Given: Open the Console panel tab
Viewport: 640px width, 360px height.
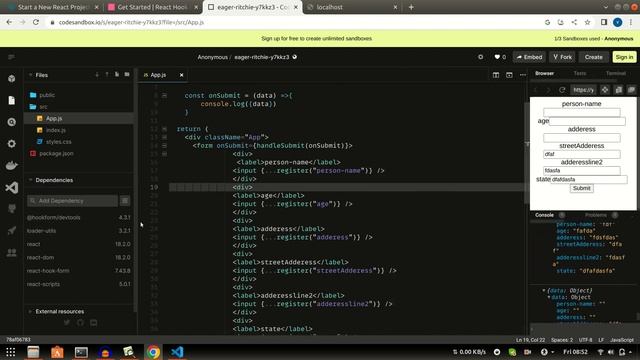Looking at the screenshot, I should click(544, 215).
